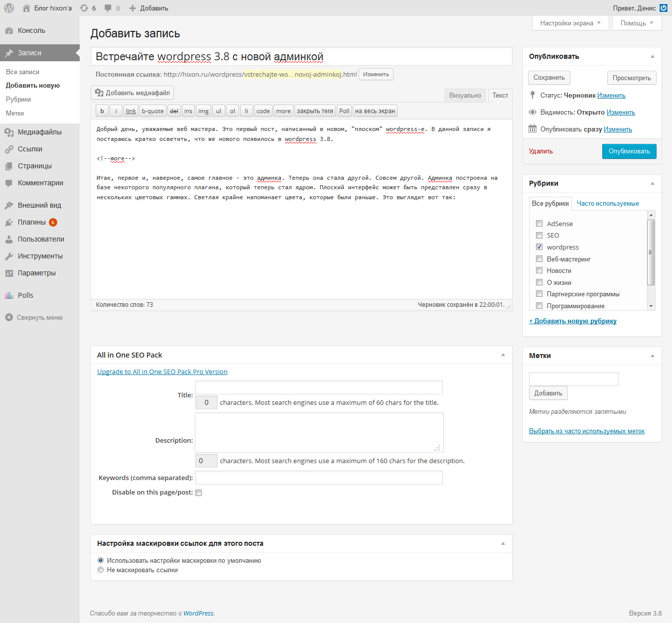Collapse All in One SEO Pack panel
This screenshot has height=623, width=672.
pyautogui.click(x=503, y=355)
